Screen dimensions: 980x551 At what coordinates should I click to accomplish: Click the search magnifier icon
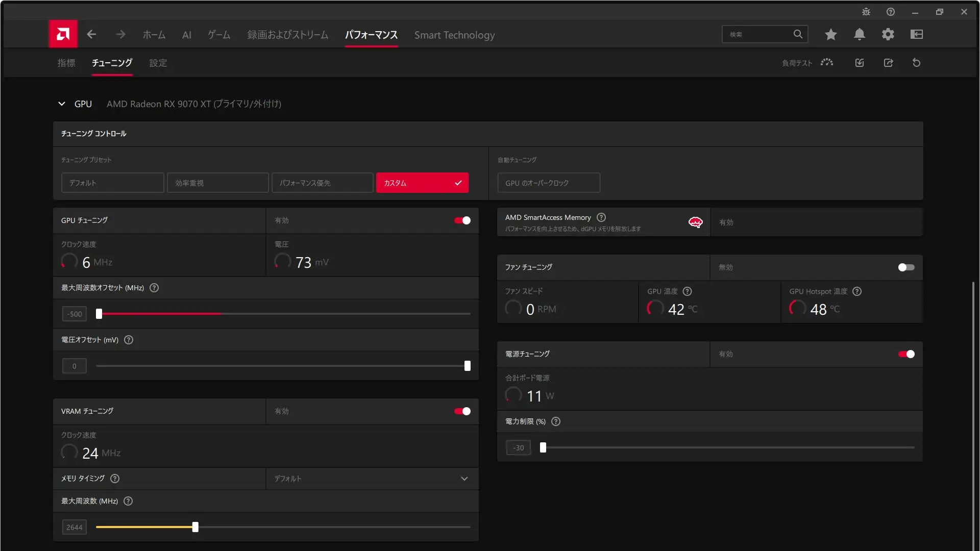click(798, 34)
